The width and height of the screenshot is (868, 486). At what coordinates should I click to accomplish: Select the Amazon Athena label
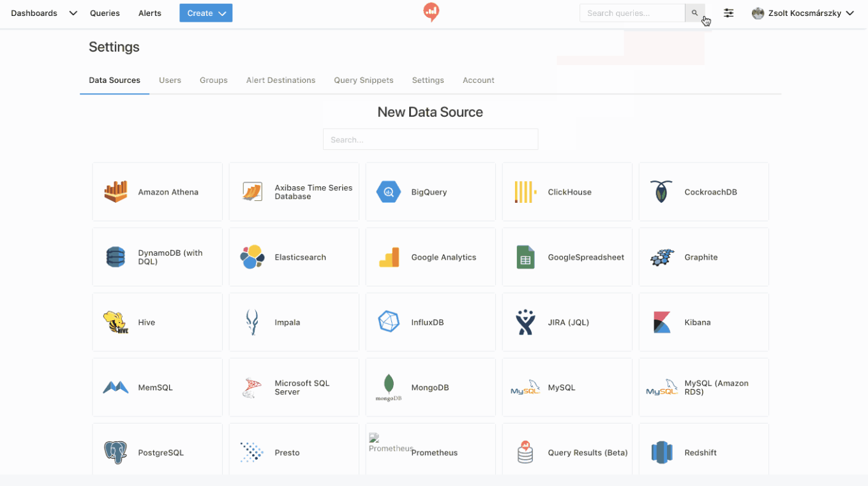[x=168, y=192]
